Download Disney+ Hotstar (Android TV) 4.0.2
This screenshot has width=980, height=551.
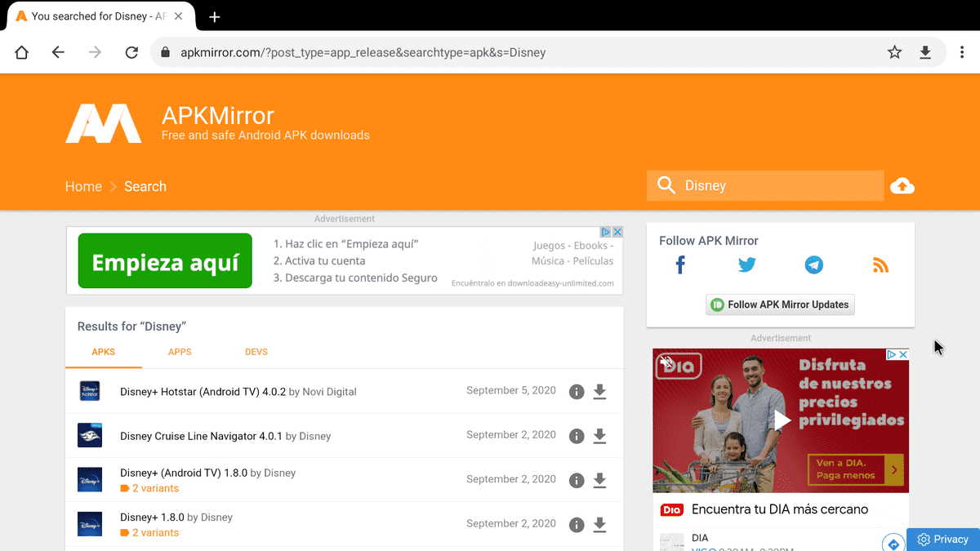[x=599, y=392]
